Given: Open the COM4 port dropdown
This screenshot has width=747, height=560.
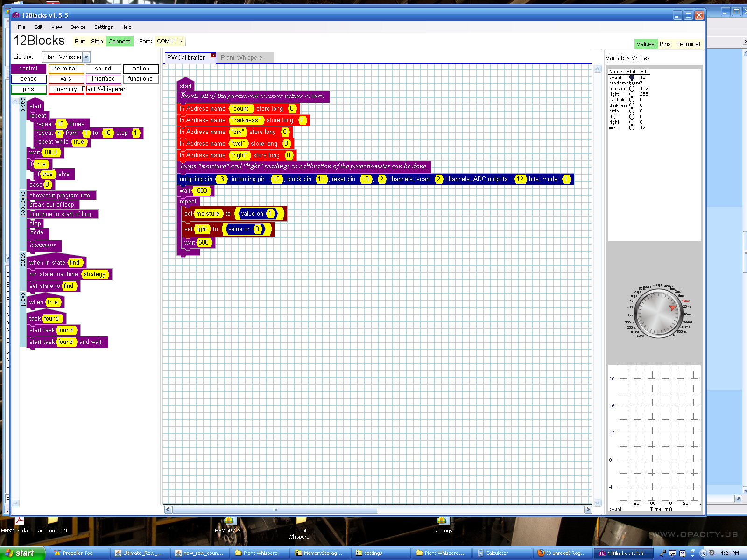Looking at the screenshot, I should click(x=169, y=41).
